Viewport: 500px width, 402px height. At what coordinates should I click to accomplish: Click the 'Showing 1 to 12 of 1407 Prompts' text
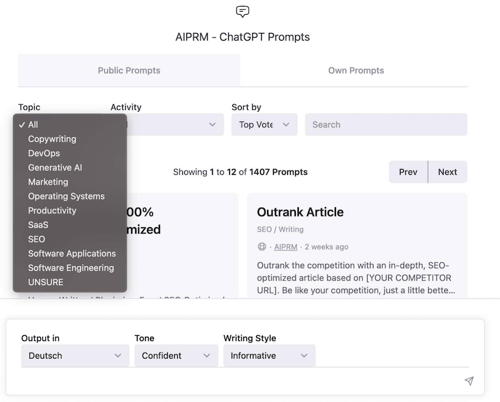(240, 172)
